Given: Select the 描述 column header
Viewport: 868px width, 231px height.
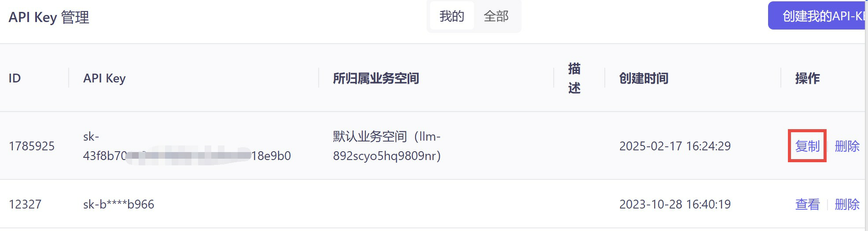Looking at the screenshot, I should 574,78.
